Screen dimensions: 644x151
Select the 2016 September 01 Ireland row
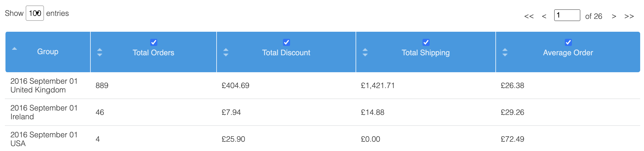pos(44,112)
